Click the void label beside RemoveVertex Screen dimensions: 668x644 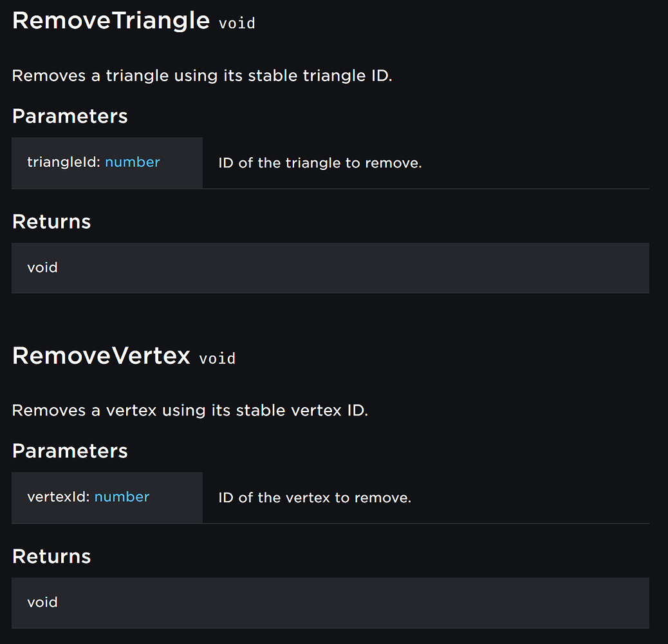pos(218,359)
